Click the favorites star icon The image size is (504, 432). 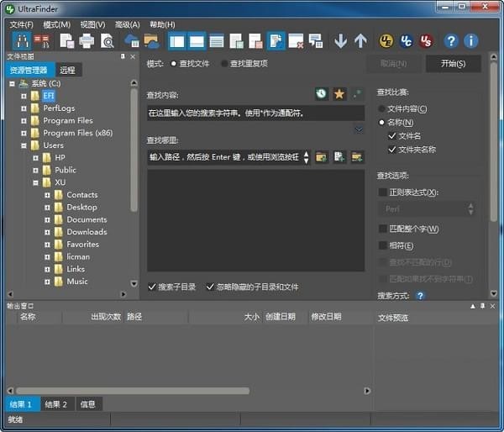339,93
